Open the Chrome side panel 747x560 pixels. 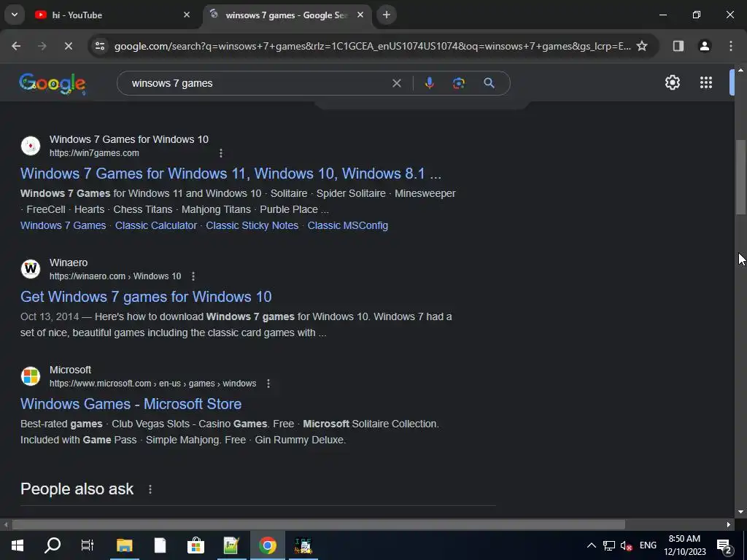678,46
